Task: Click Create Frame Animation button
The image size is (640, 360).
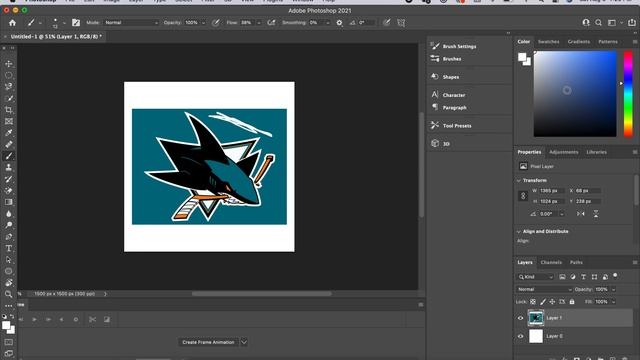Action: tap(208, 342)
